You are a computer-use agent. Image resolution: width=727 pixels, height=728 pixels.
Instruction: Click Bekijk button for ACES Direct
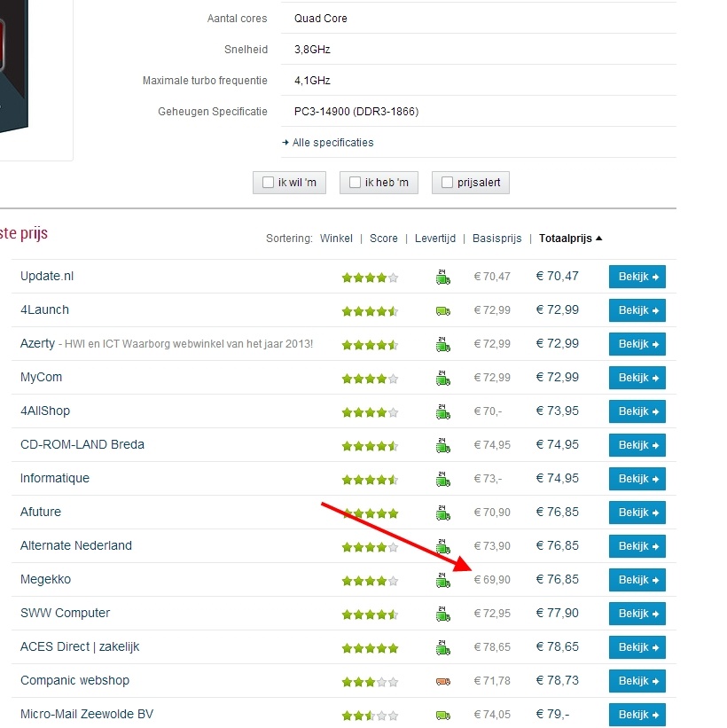click(637, 647)
